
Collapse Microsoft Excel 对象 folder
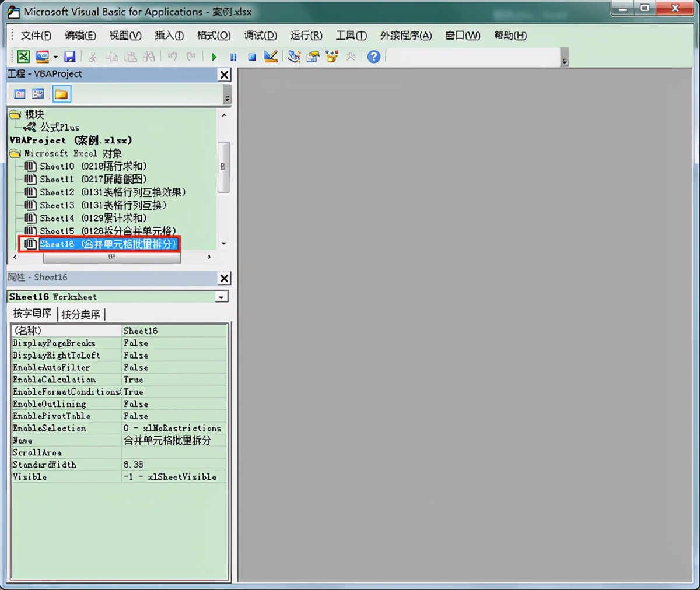pyautogui.click(x=15, y=153)
